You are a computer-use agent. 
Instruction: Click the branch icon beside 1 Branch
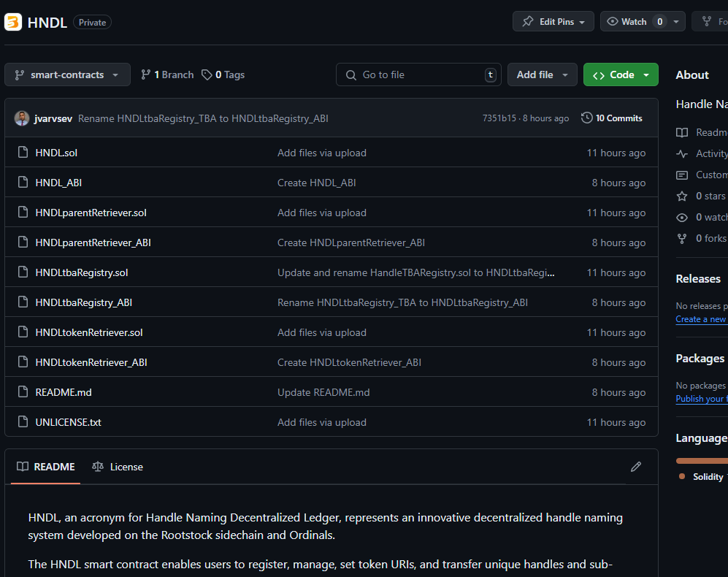tap(146, 74)
